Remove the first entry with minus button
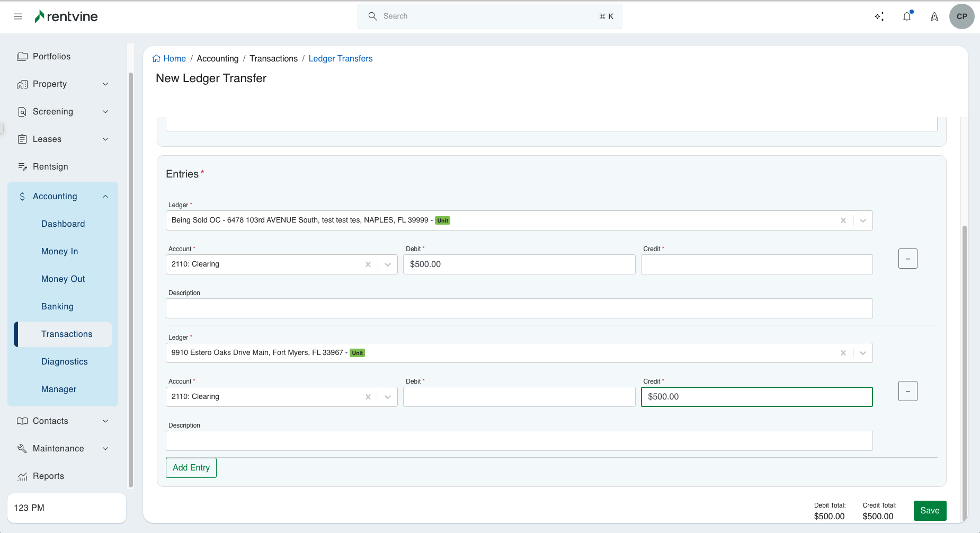This screenshot has width=980, height=533. (907, 259)
